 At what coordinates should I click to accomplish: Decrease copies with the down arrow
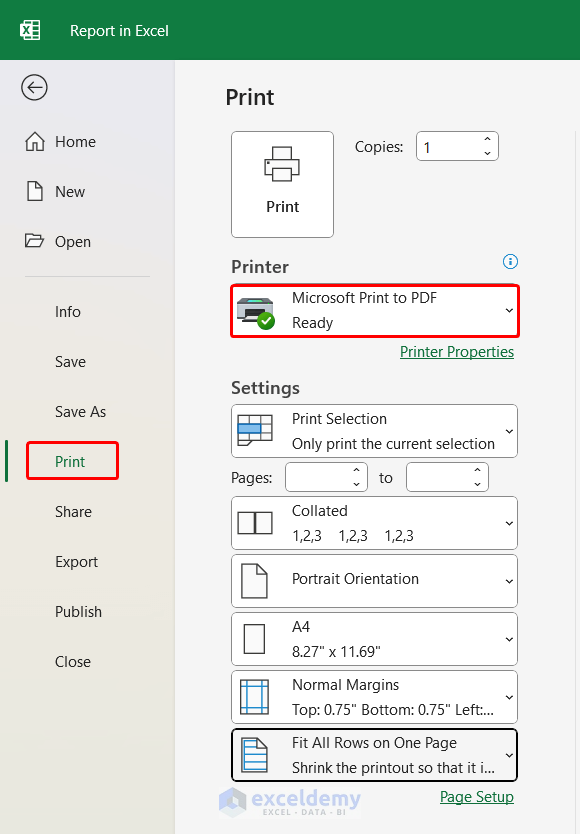click(487, 153)
